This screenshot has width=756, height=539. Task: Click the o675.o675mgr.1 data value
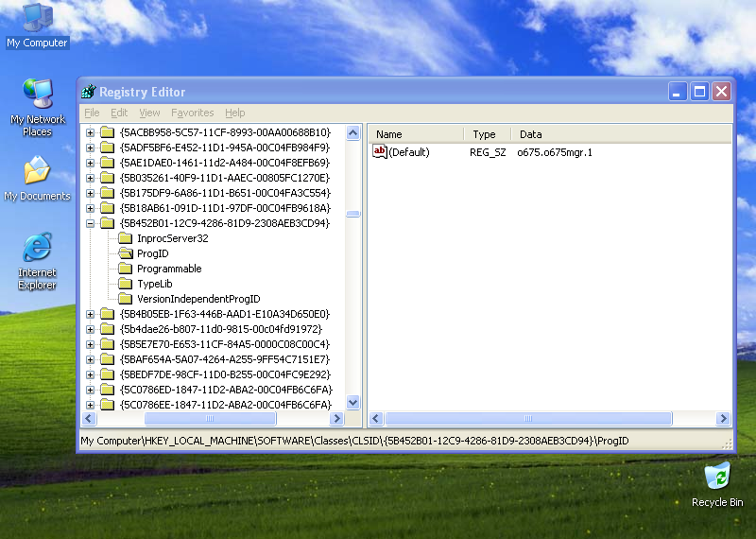[555, 152]
